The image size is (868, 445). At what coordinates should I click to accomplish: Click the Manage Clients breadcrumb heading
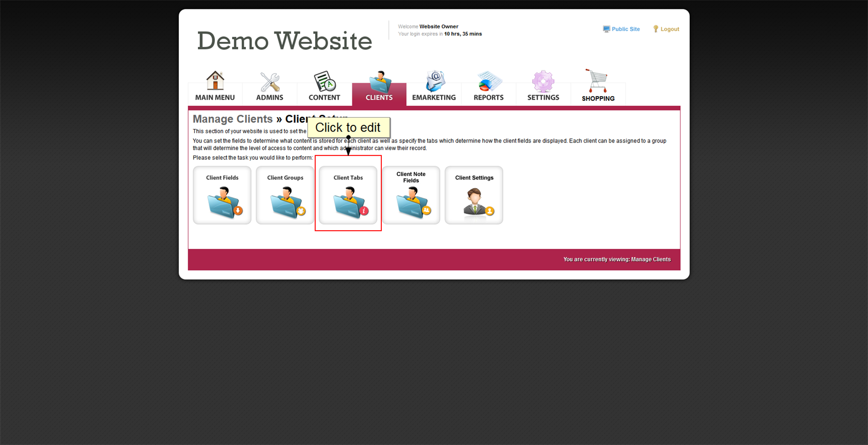tap(233, 119)
